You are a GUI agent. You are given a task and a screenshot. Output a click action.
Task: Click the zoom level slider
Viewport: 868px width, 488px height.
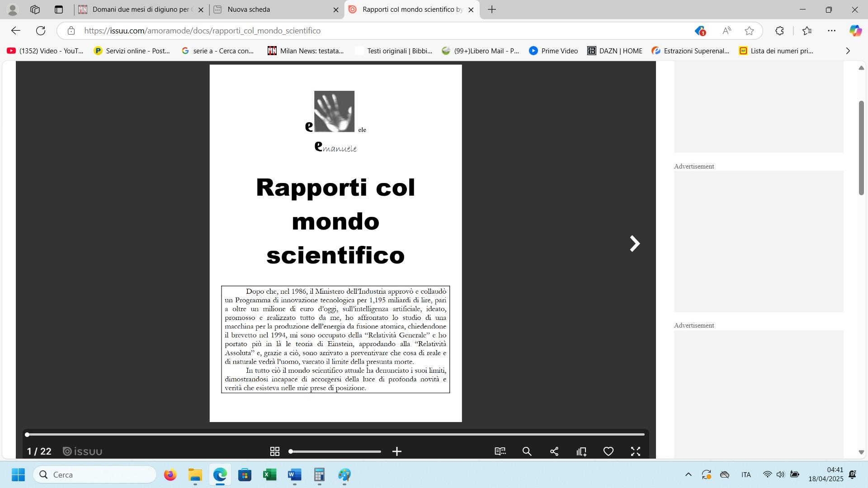click(x=335, y=451)
